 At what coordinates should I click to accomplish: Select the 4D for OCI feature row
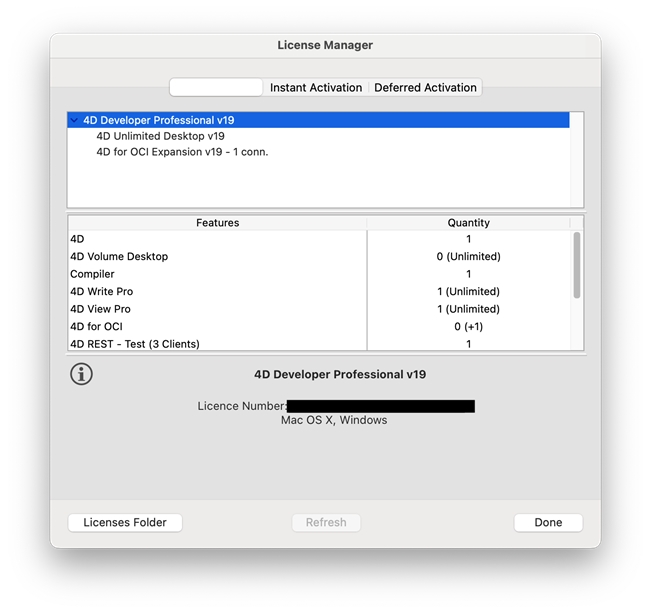pos(96,327)
